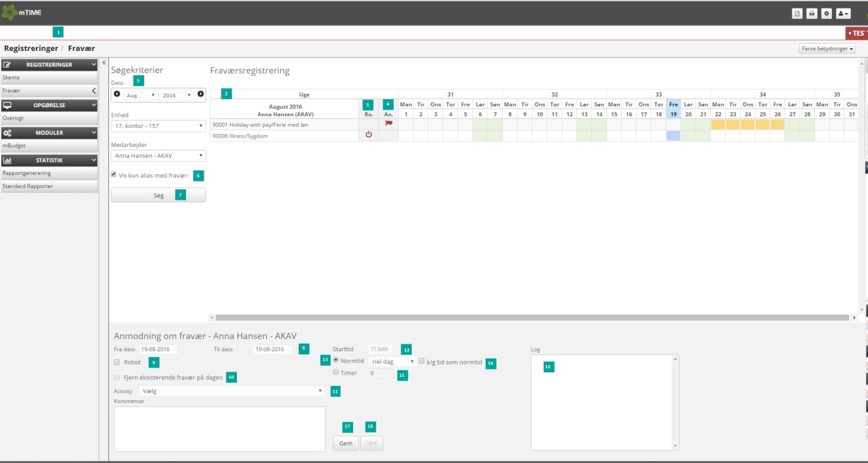This screenshot has height=463, width=868.
Task: Select the Timer radio button
Action: pos(336,372)
